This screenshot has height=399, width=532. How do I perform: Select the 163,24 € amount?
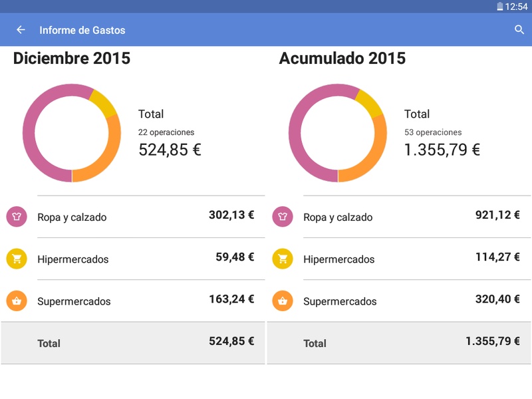pos(231,299)
